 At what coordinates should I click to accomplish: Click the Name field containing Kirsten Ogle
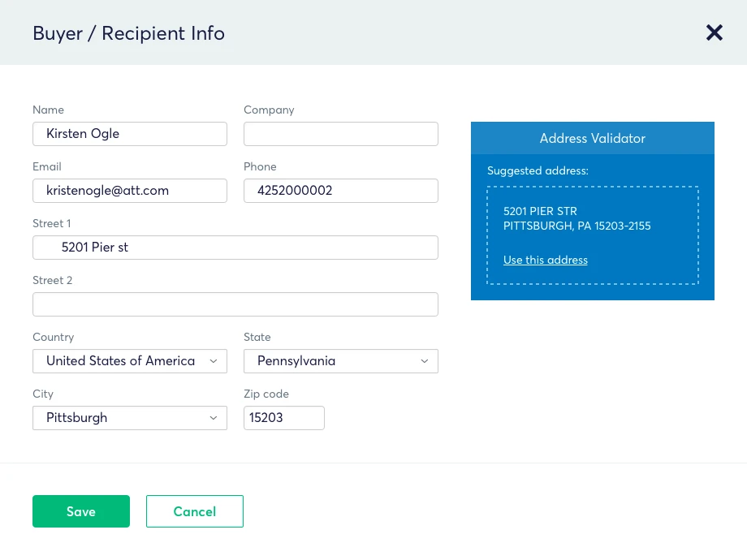[x=130, y=134]
